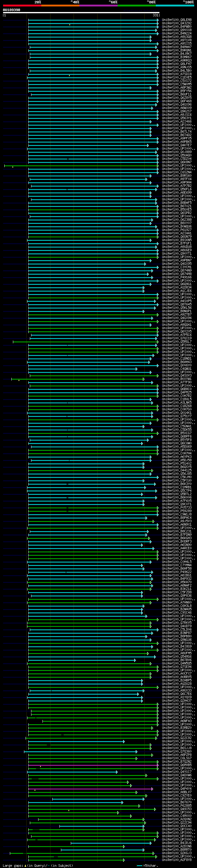Click the UniRef100_A6N9X1 label

tap(177, 524)
